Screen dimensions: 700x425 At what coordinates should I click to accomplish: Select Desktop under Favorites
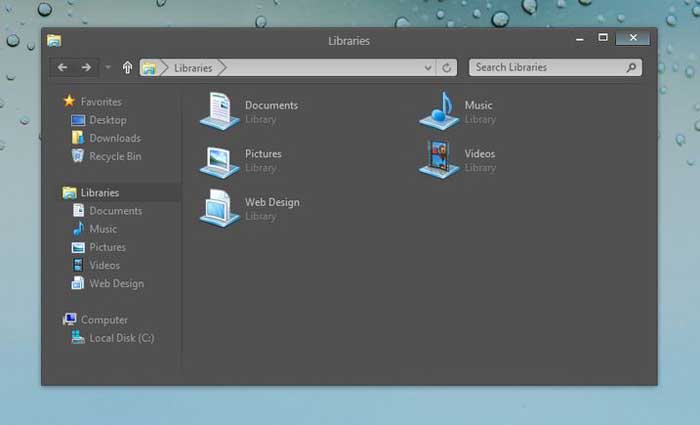tap(107, 120)
